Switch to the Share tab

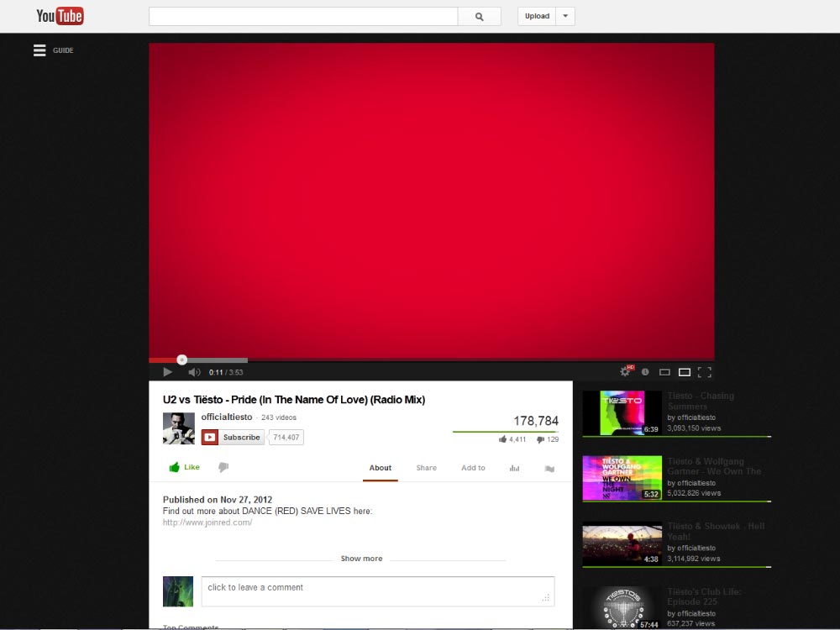(426, 468)
